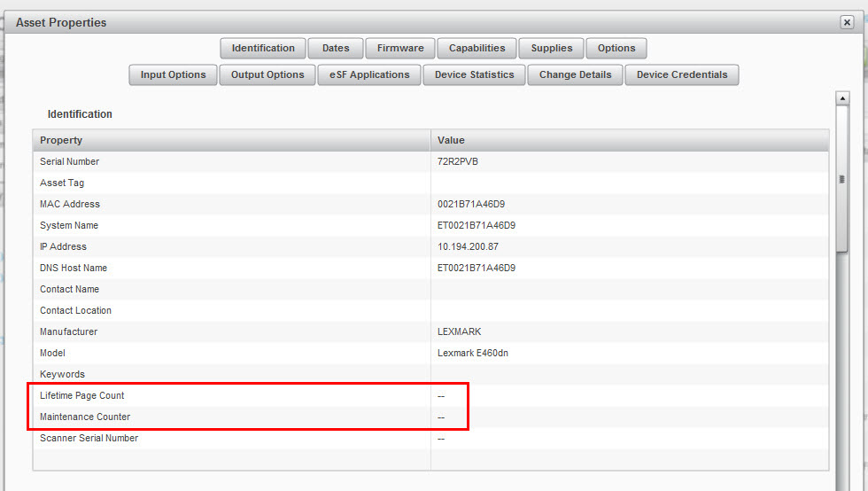Show the Capabilities section

[x=477, y=48]
